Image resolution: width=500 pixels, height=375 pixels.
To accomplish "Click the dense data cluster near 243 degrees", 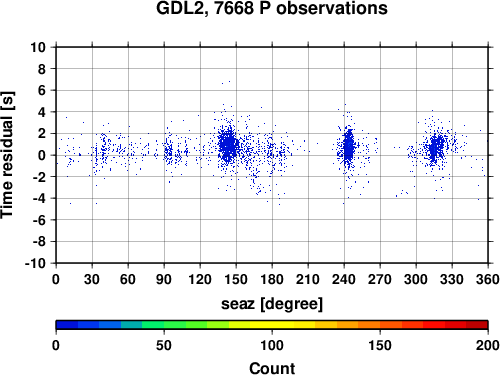I will pos(348,147).
